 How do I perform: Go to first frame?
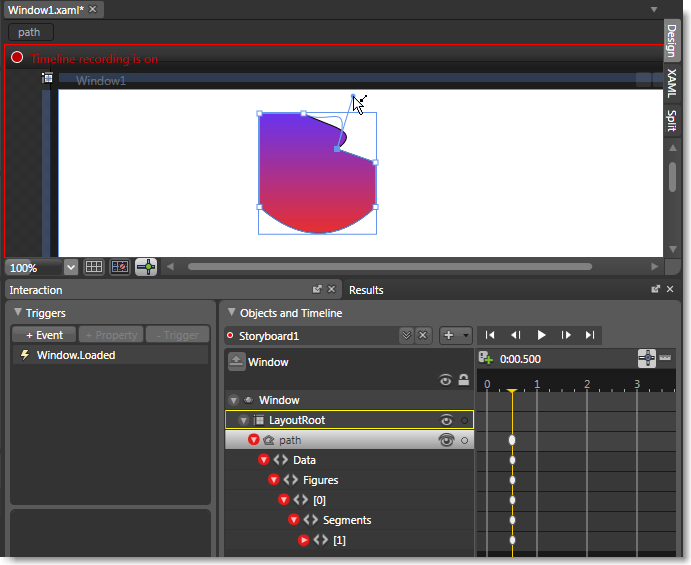coord(490,335)
